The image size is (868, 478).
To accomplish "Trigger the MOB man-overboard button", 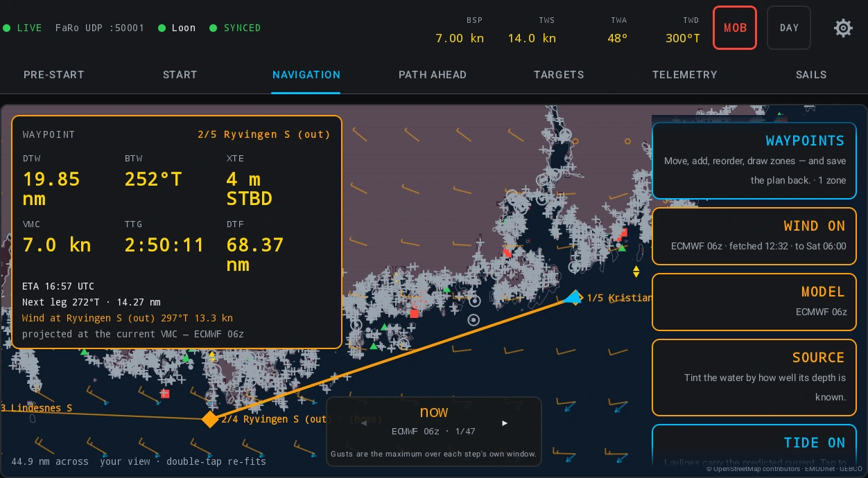I will [x=735, y=28].
